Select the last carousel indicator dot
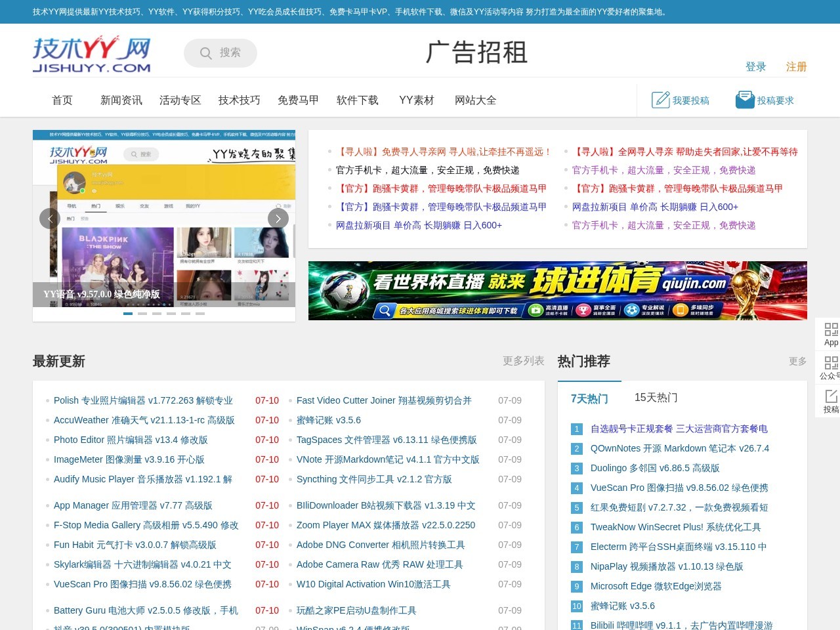Screen dimensions: 840x630 200,314
